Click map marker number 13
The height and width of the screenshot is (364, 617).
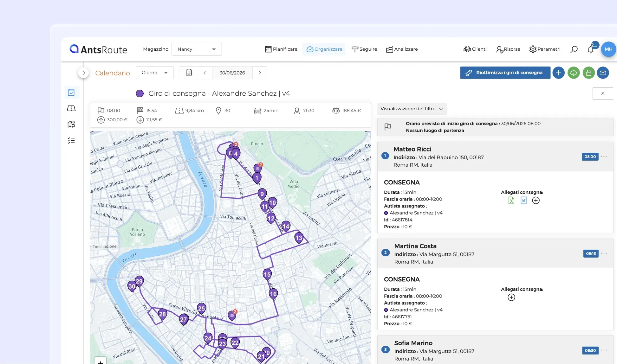tap(299, 238)
